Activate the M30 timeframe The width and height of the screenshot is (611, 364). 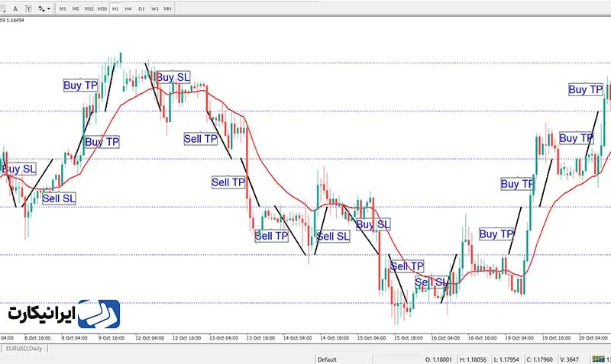[102, 9]
